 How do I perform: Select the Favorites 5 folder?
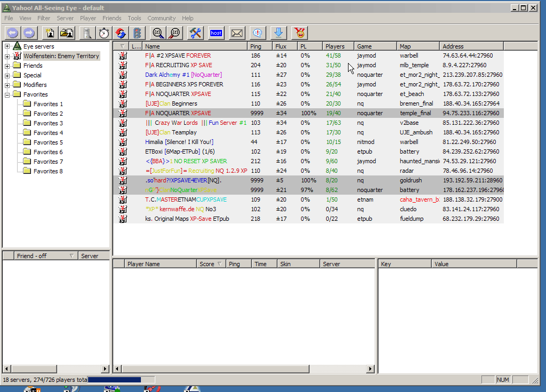[x=43, y=142]
